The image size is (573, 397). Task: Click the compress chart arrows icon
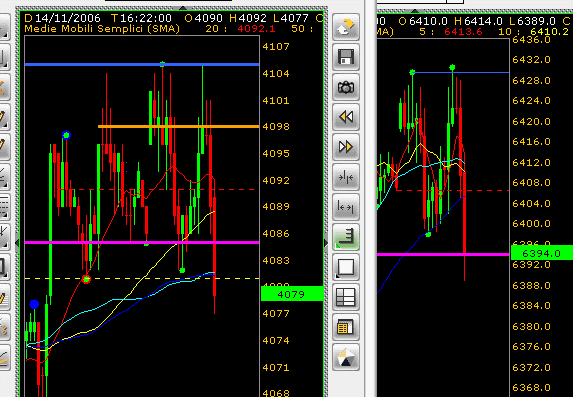pos(346,177)
